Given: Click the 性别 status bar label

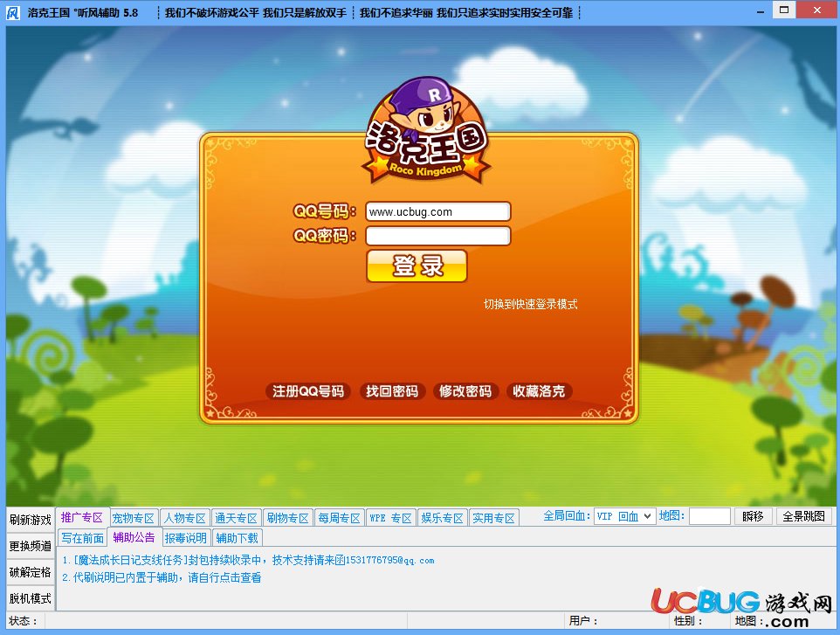Looking at the screenshot, I should (x=688, y=621).
